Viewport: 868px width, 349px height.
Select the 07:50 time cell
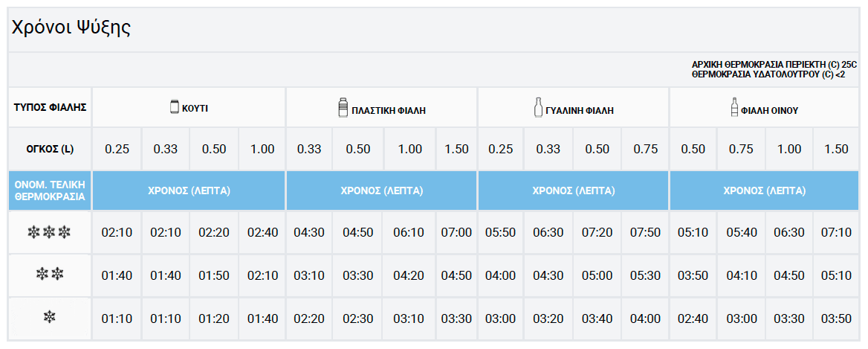644,233
